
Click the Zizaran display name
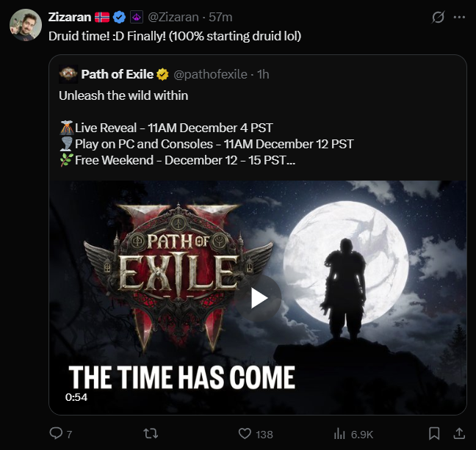69,17
